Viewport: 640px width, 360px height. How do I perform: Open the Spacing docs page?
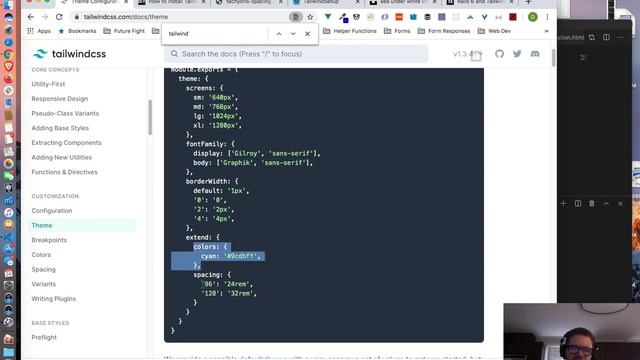tap(43, 269)
